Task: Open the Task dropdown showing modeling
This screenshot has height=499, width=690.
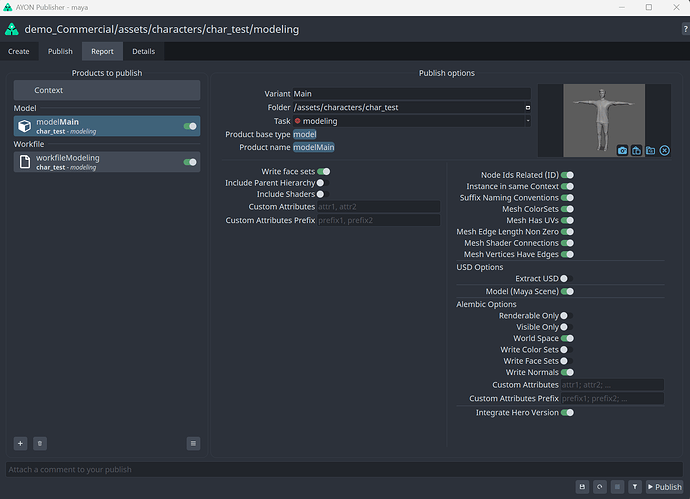Action: 411,121
